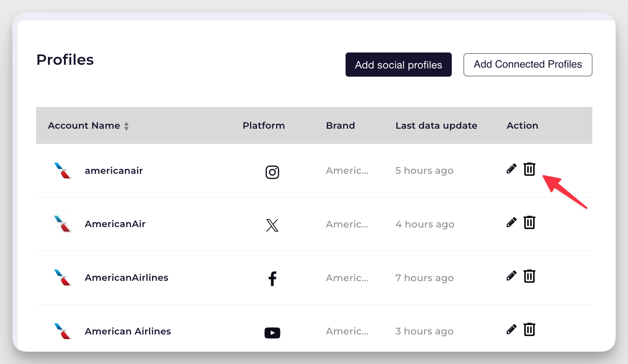628x364 pixels.
Task: Click the Platform column header
Action: click(x=264, y=125)
